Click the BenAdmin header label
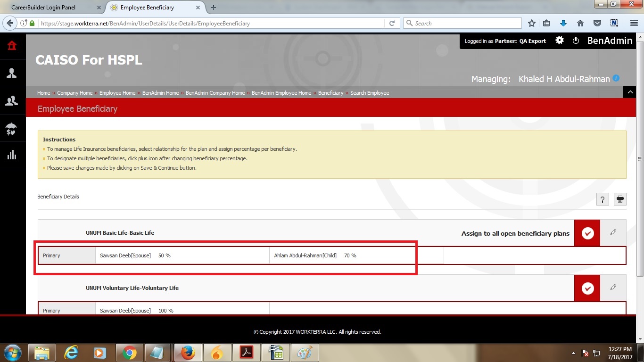 (x=610, y=41)
